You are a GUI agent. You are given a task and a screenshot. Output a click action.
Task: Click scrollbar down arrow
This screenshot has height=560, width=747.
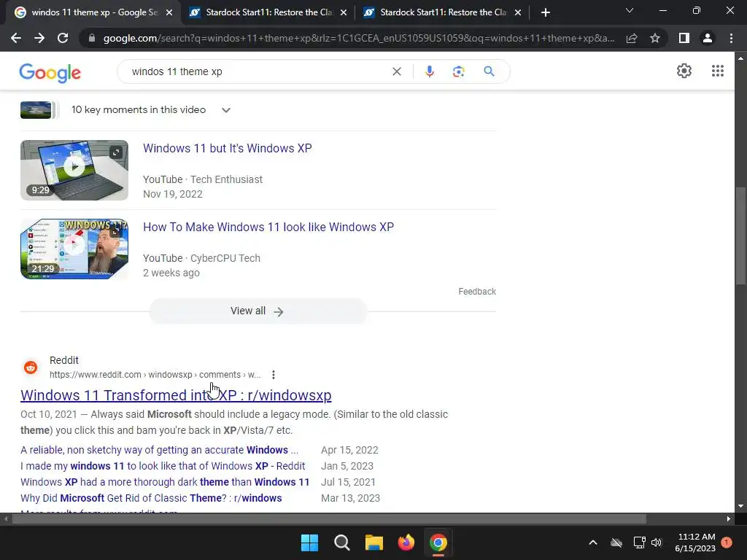pyautogui.click(x=740, y=506)
